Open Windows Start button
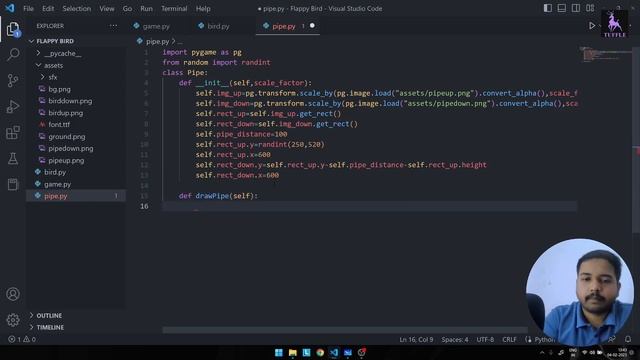Screen dimensions: 640x360 coord(279,352)
